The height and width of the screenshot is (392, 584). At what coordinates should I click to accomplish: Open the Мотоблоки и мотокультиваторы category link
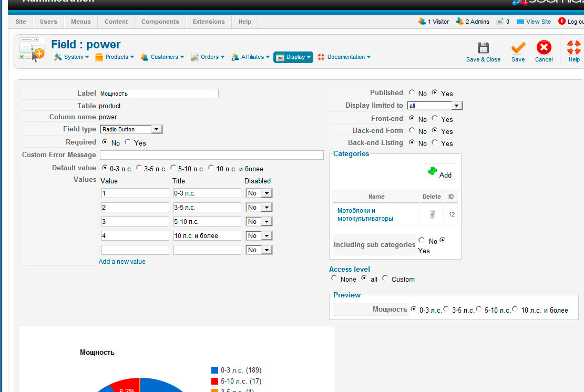point(365,214)
